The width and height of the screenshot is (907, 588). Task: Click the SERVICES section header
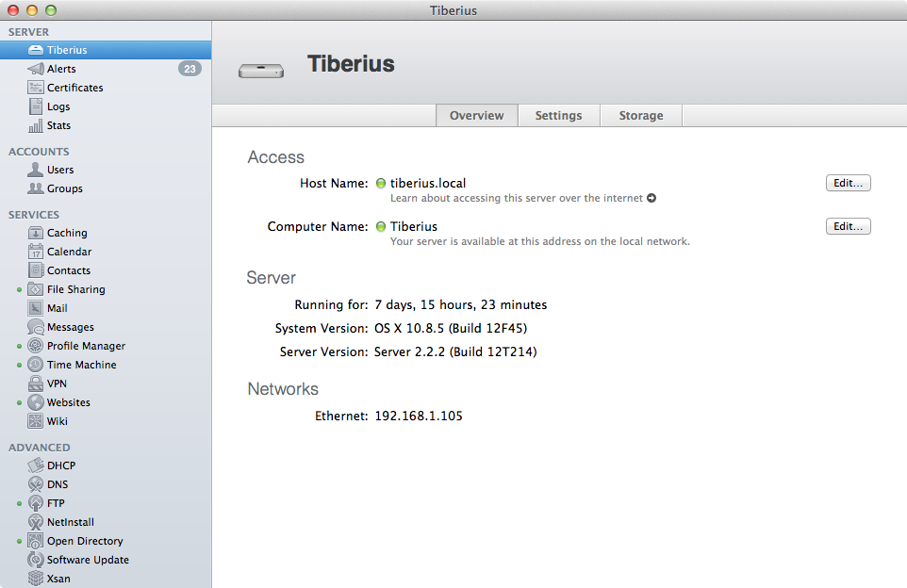(x=34, y=215)
